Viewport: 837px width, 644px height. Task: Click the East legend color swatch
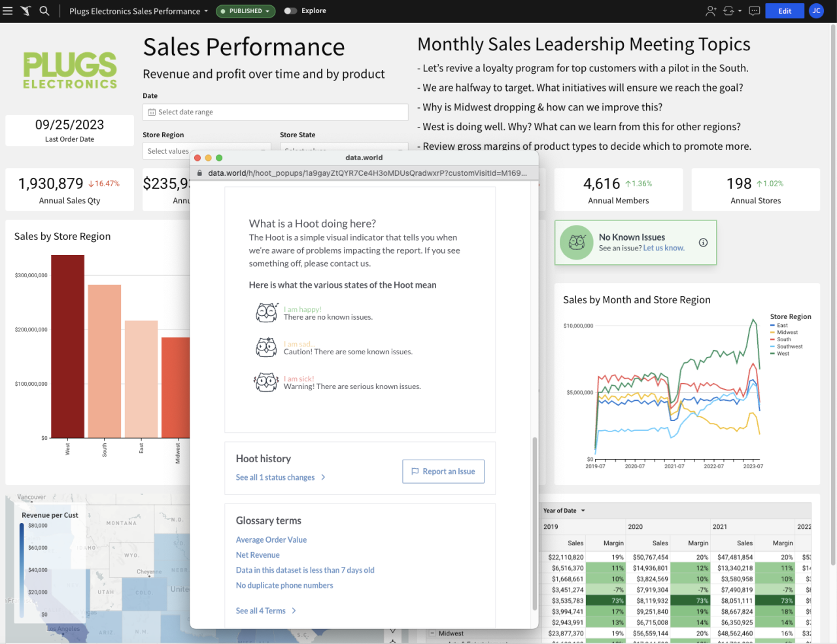coord(772,325)
